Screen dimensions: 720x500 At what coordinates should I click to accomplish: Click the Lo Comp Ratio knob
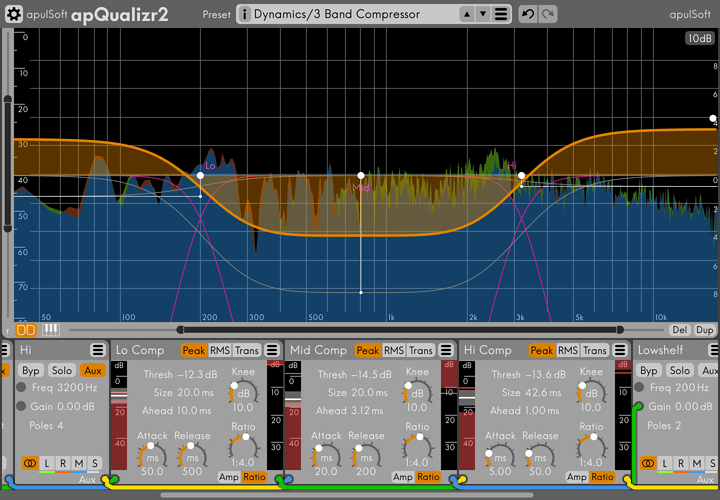[x=243, y=448]
